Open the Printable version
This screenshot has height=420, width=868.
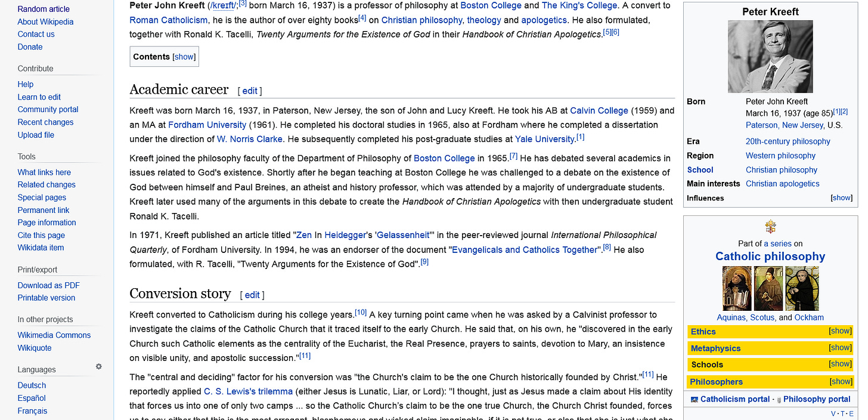[x=46, y=298]
